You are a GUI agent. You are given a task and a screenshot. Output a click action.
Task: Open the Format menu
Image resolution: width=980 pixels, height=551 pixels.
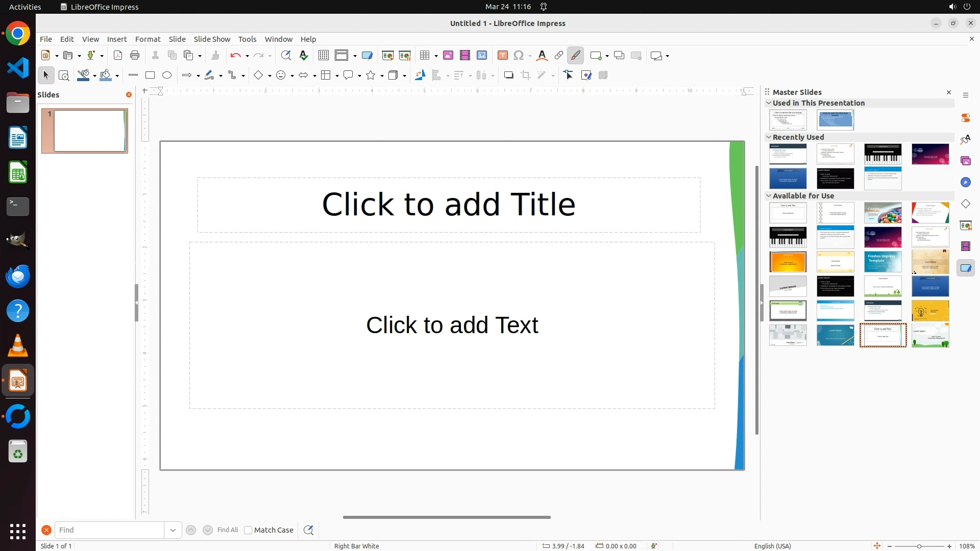click(148, 39)
